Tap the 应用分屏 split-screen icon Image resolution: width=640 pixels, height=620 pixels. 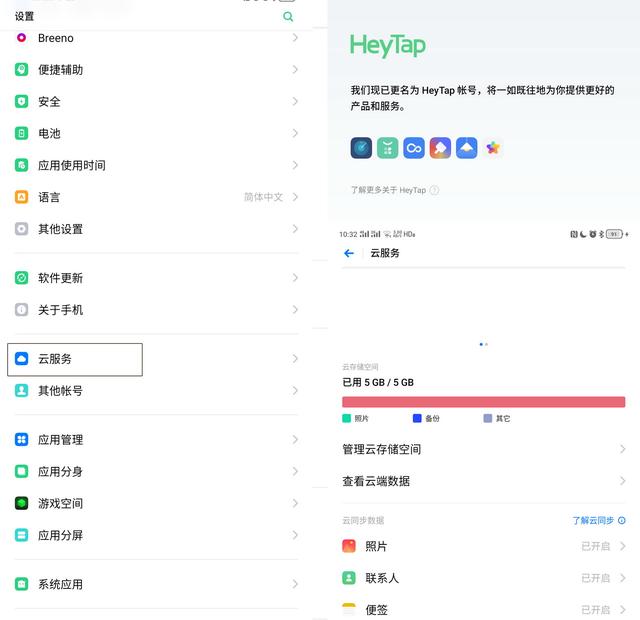(x=21, y=535)
